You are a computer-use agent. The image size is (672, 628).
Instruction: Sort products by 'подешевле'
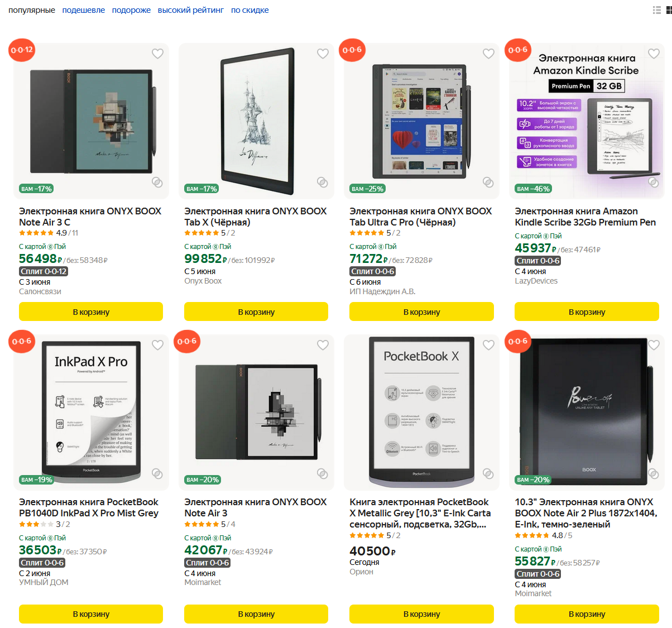tap(83, 10)
